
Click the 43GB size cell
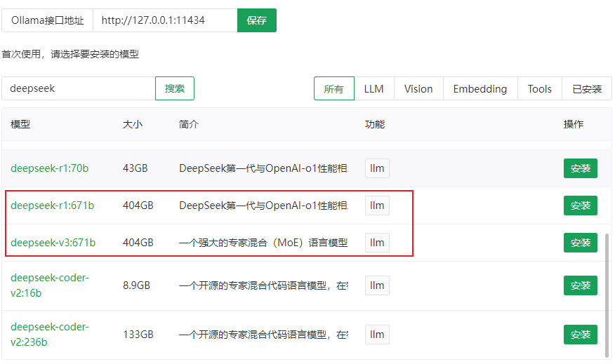pos(135,168)
